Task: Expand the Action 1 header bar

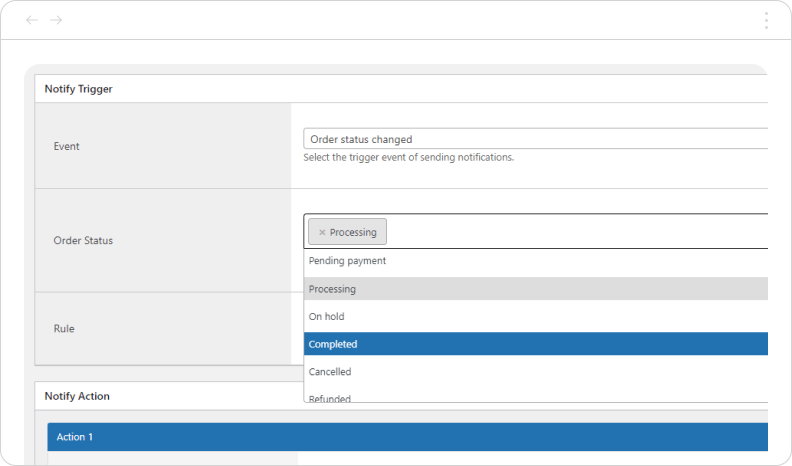Action: tap(400, 437)
